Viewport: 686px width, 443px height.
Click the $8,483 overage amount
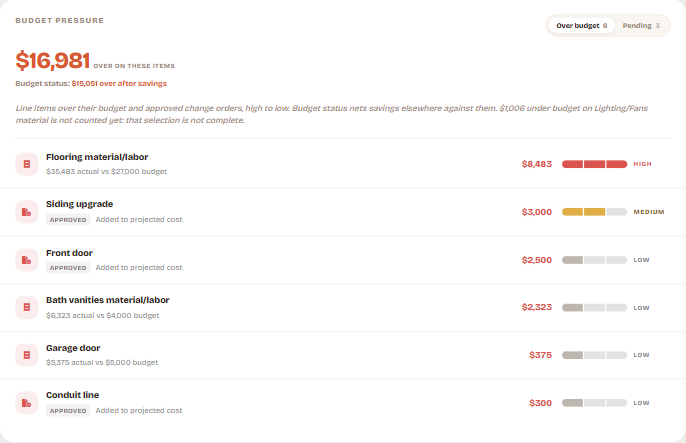536,164
